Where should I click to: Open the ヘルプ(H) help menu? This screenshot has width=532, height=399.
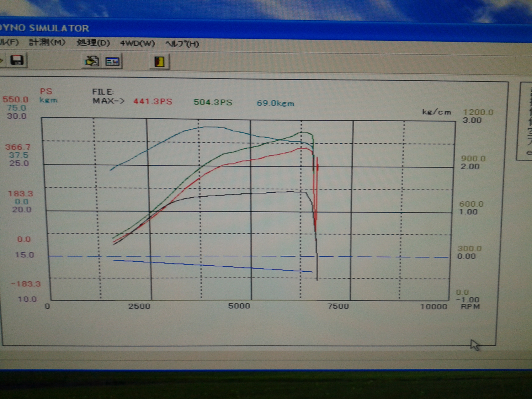pyautogui.click(x=182, y=44)
